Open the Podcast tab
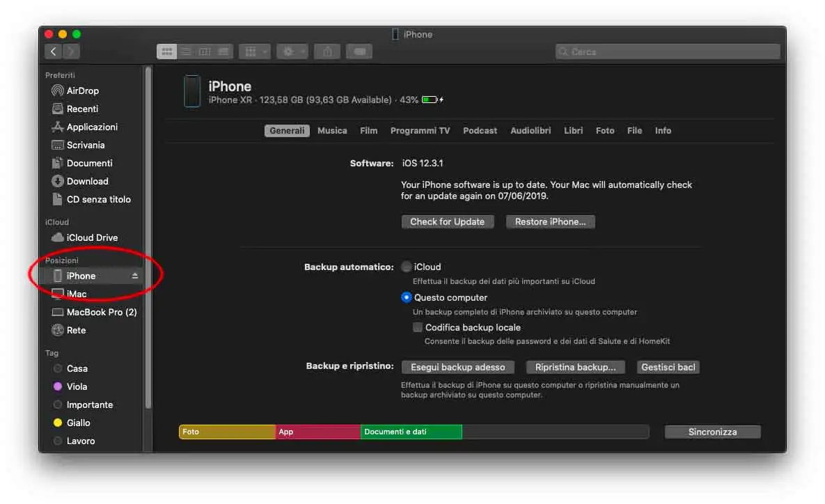This screenshot has height=504, width=825. [x=480, y=130]
